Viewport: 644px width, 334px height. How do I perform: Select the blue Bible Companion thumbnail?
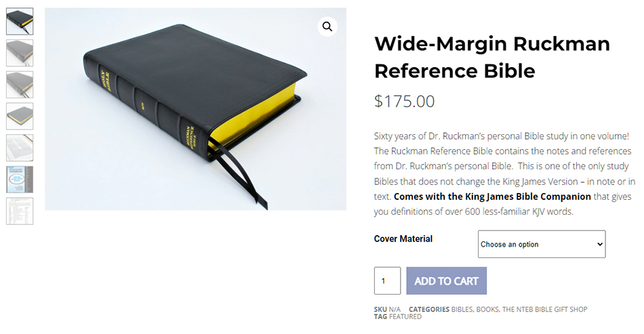[20, 180]
